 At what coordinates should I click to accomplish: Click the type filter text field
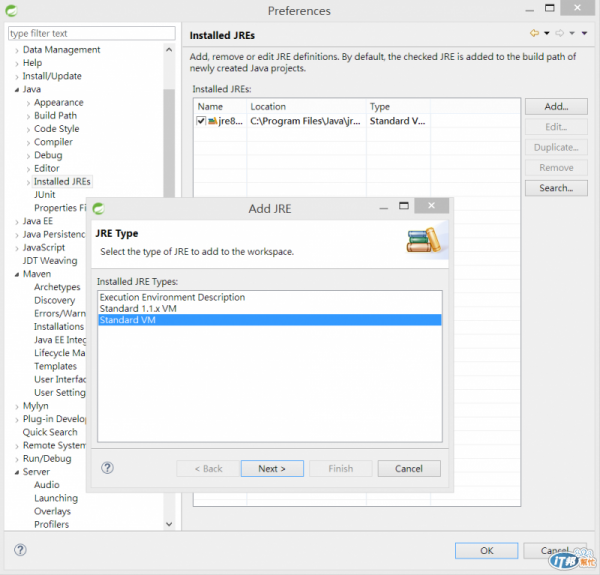[x=92, y=33]
